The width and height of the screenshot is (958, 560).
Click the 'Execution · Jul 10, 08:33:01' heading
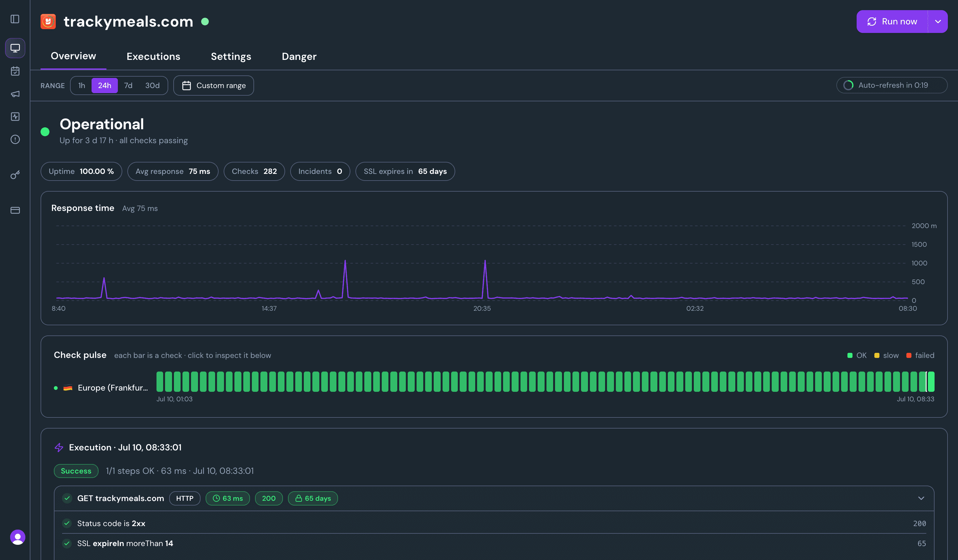pos(125,448)
